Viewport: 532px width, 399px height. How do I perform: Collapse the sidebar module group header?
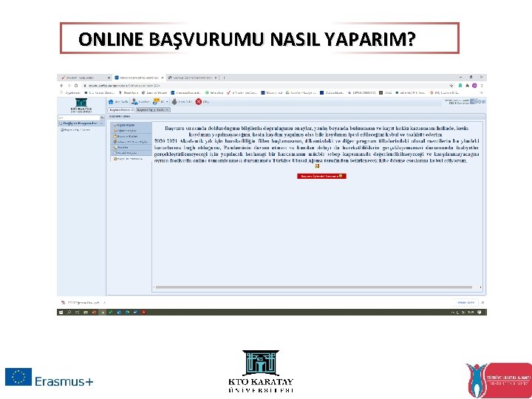click(x=81, y=123)
